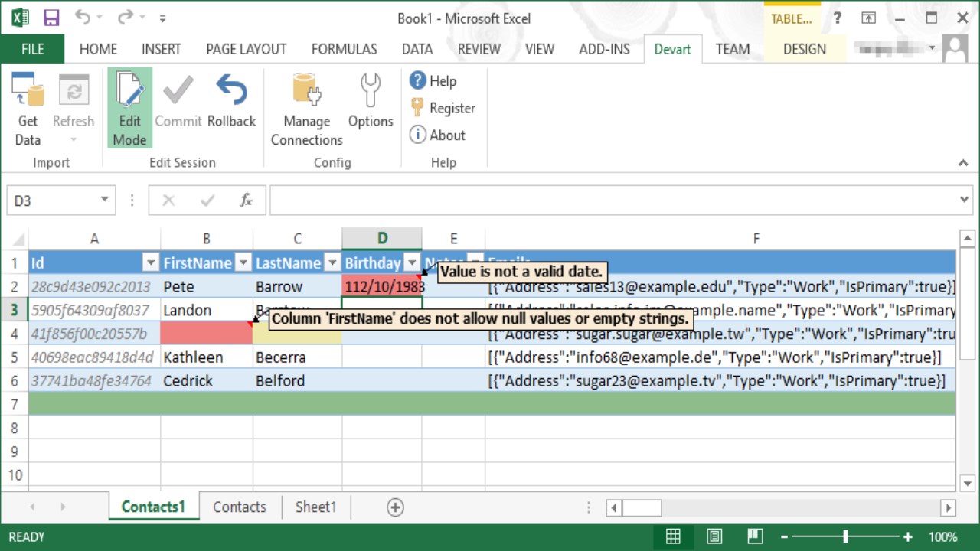Select the Select All corner triangle
The image size is (980, 551).
(x=17, y=239)
